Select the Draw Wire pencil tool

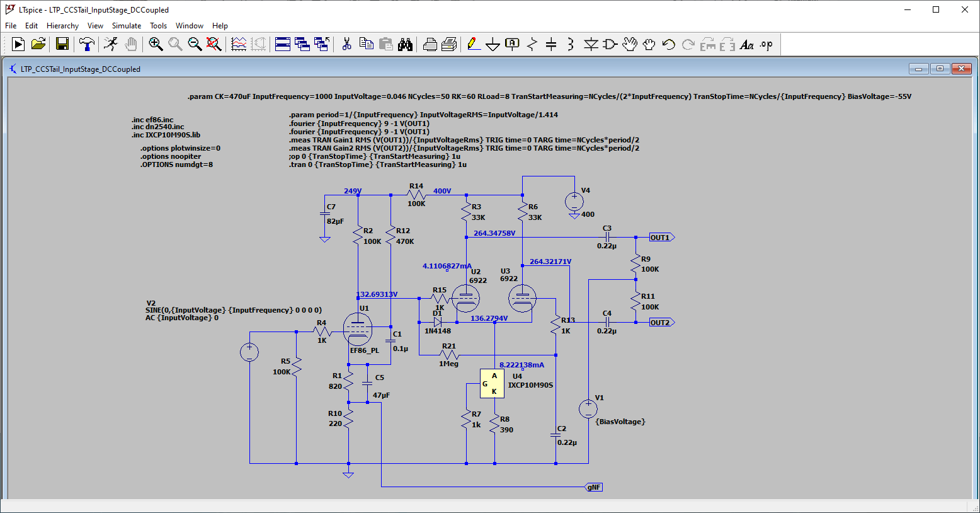(474, 44)
